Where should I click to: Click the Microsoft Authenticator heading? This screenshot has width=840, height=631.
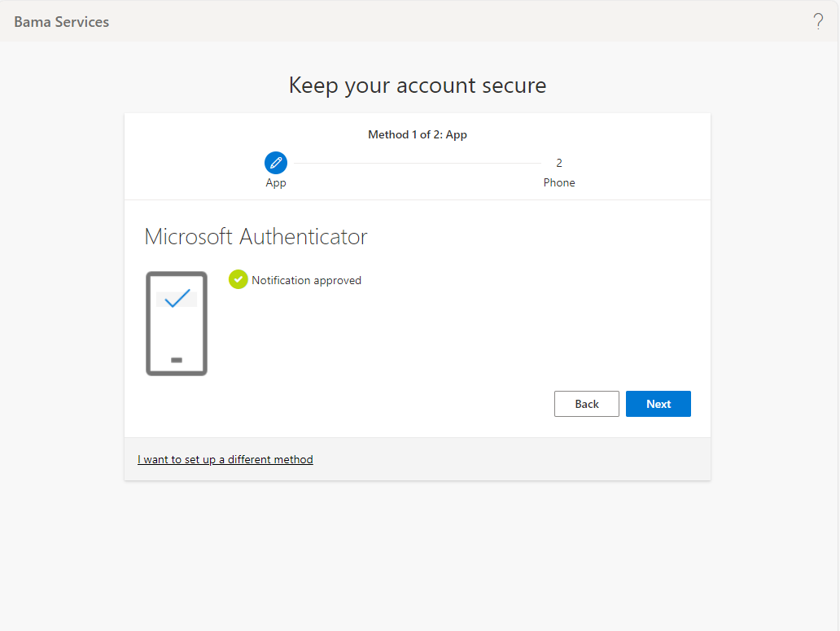[256, 236]
